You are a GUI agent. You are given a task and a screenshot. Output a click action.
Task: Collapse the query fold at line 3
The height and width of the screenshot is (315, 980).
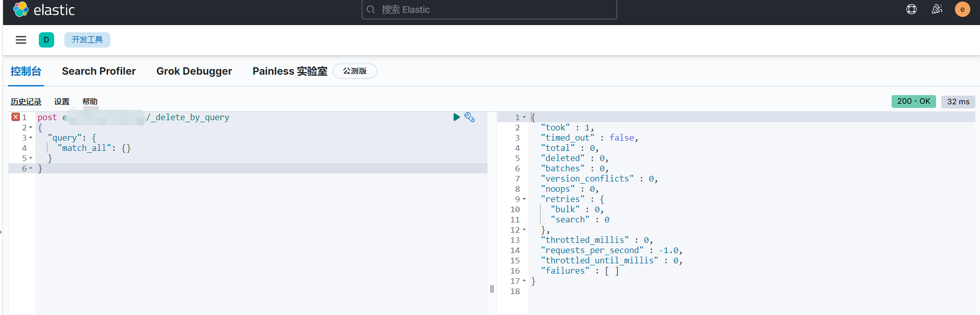click(31, 138)
